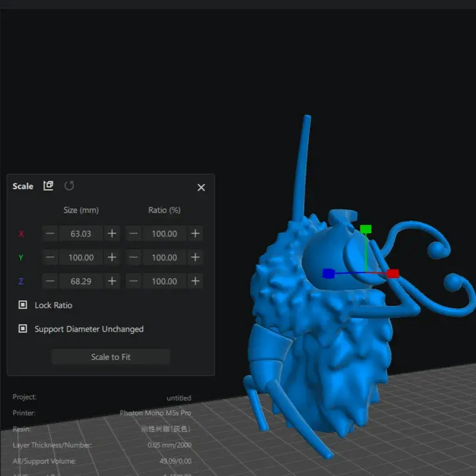Image resolution: width=476 pixels, height=476 pixels.
Task: Click the X size field showing 63.03
Action: pos(81,234)
